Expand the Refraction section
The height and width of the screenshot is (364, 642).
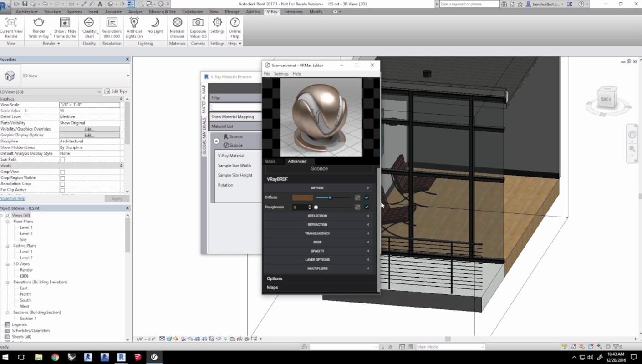(x=317, y=225)
